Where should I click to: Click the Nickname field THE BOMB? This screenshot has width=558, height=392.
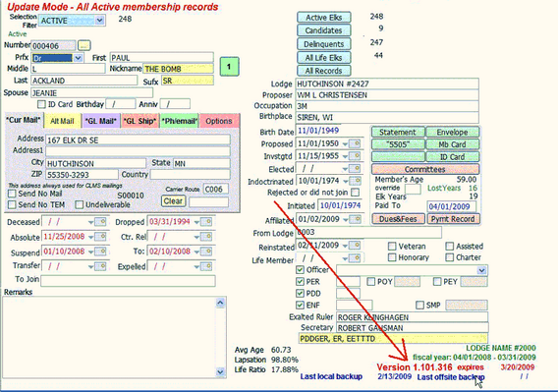tap(178, 69)
